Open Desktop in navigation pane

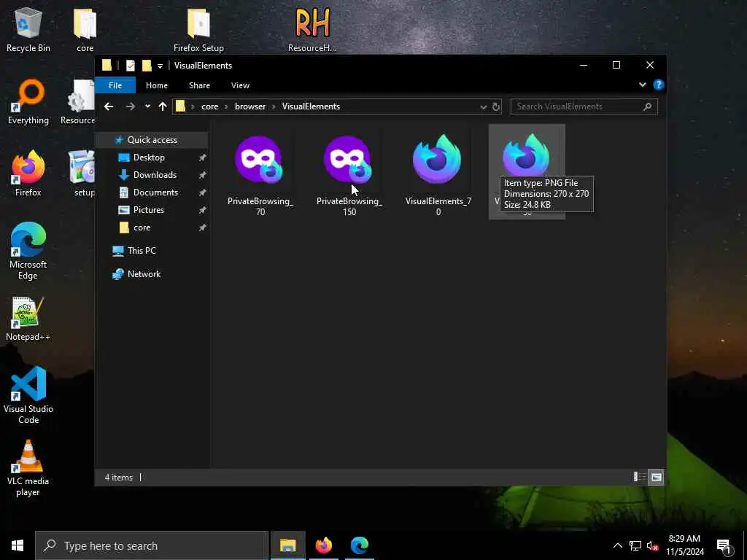point(149,157)
